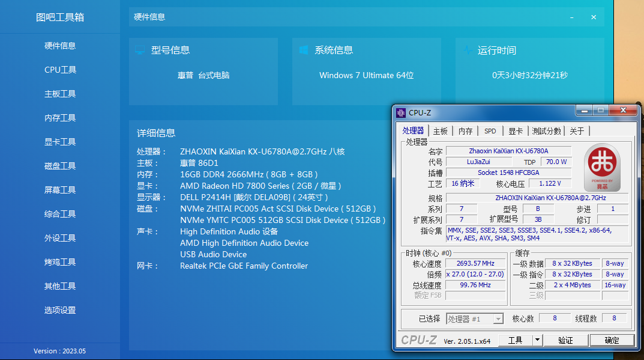Click the POWERED BY 兆芯 logo
This screenshot has height=360, width=644.
(x=602, y=168)
